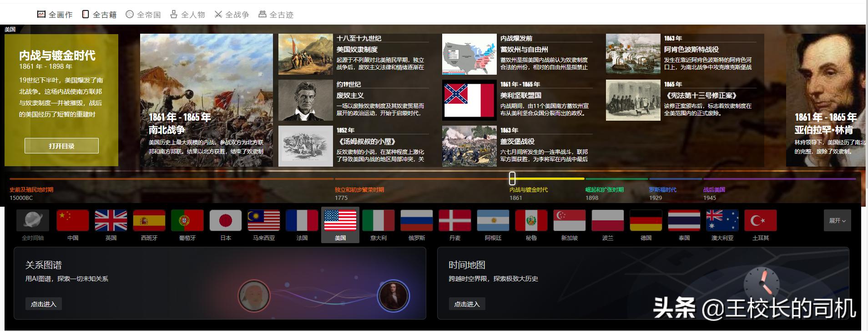Open the 美利坚联盟国 flag thumbnail
This screenshot has width=868, height=331.
[x=469, y=100]
